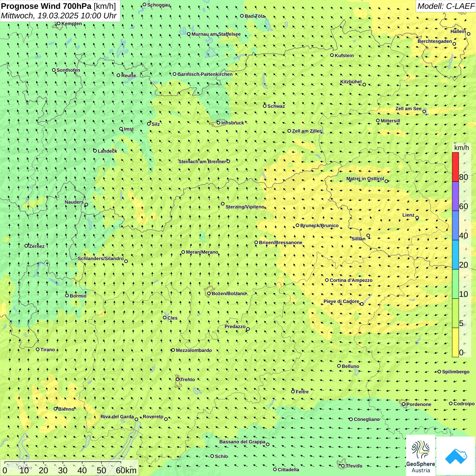Click the 'Rovereto' label
The width and height of the screenshot is (476, 476).
point(153,417)
